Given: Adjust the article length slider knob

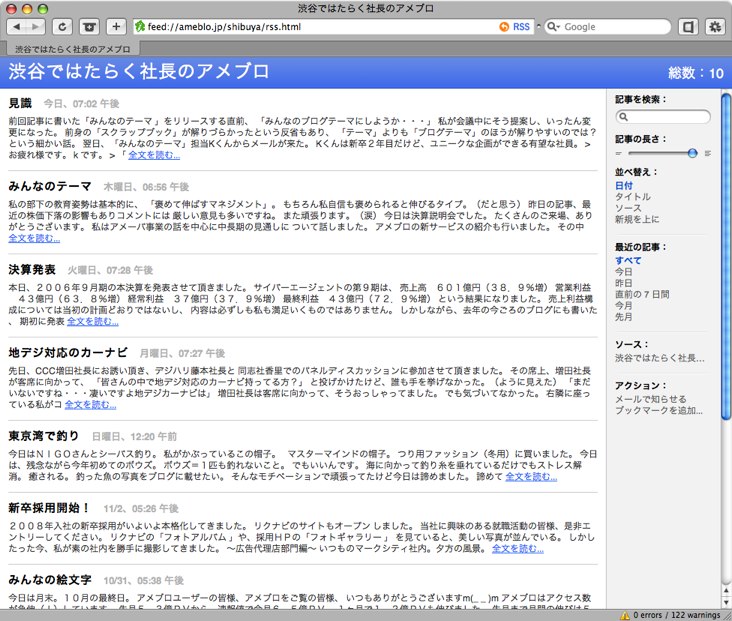Looking at the screenshot, I should pos(692,153).
